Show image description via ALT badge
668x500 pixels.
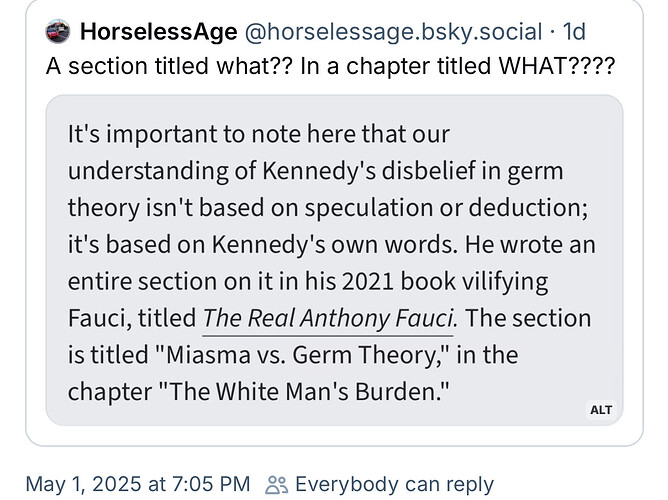(601, 410)
